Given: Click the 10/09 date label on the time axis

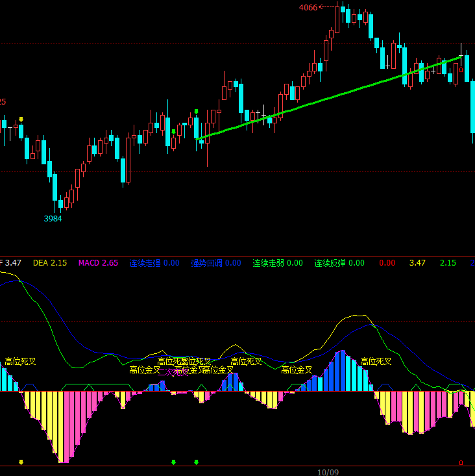Looking at the screenshot, I should 328,471.
